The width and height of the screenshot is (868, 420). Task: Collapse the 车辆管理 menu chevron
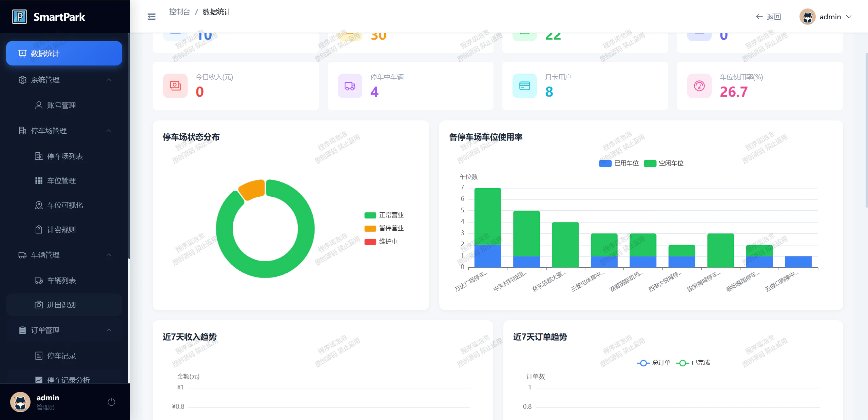[109, 255]
